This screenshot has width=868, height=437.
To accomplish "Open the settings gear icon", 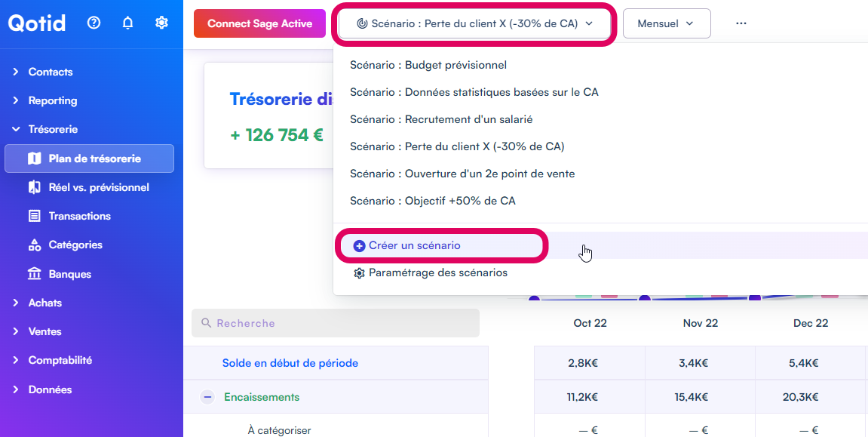I will [x=161, y=23].
